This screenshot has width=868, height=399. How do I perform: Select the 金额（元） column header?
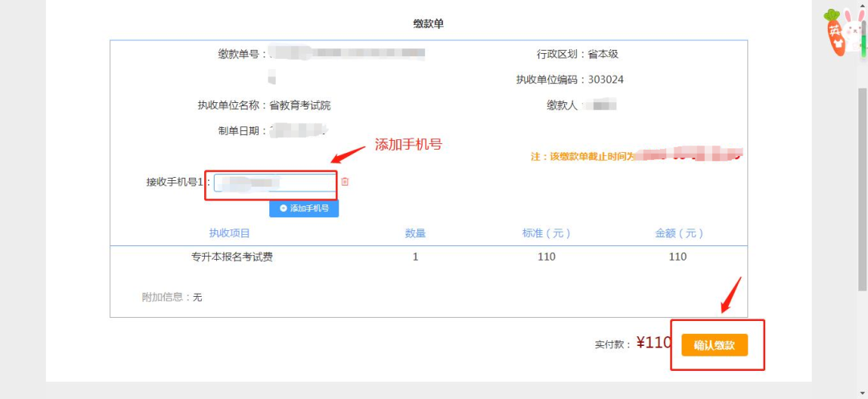[x=679, y=233]
